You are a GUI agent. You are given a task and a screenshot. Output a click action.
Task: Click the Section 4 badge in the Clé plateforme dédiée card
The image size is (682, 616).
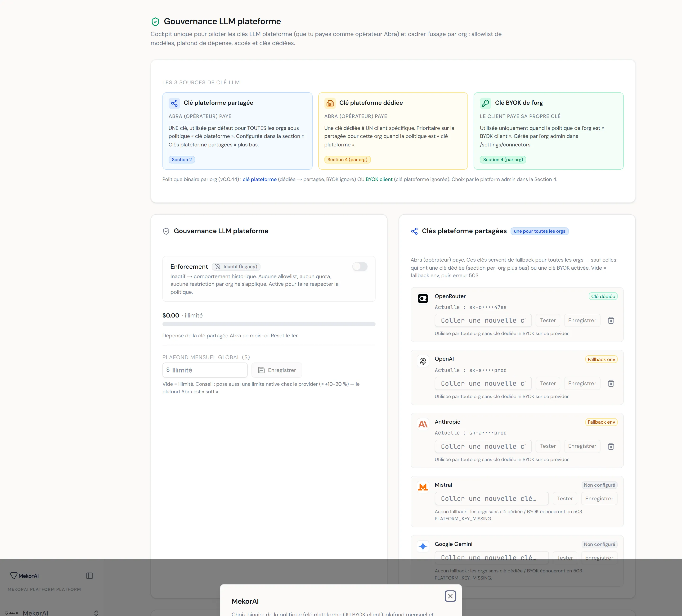click(x=347, y=160)
